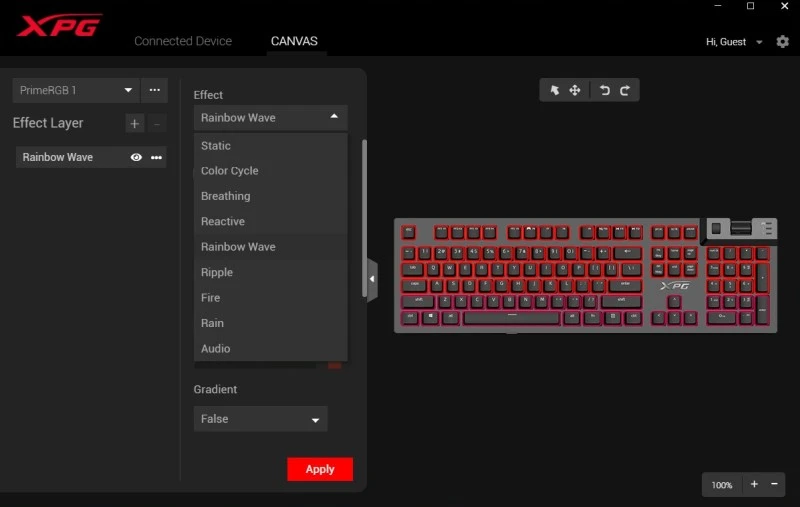Click the undo arrow icon
The width and height of the screenshot is (800, 507).
(604, 90)
